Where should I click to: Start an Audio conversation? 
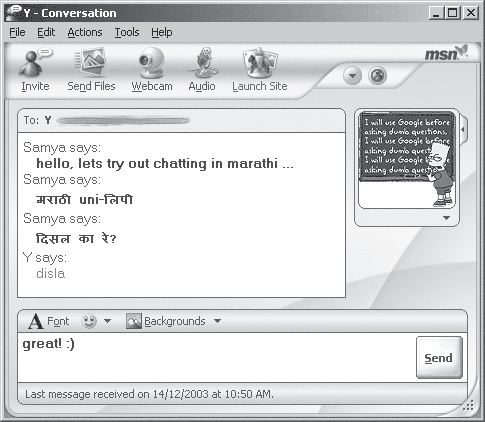(x=203, y=63)
